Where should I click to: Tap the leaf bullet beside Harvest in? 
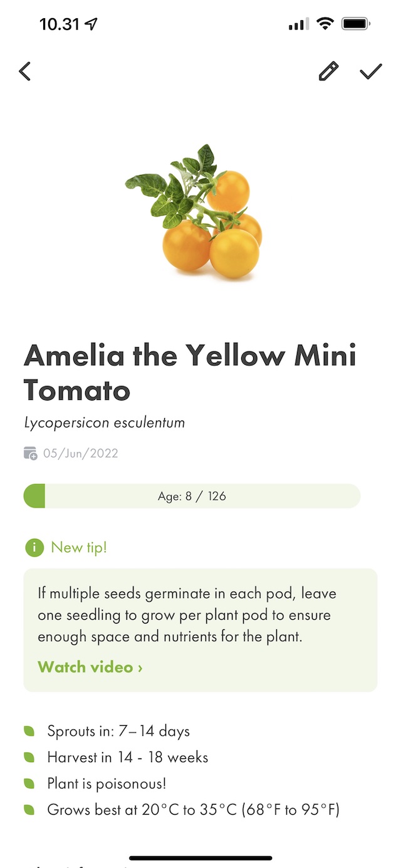coord(29,757)
